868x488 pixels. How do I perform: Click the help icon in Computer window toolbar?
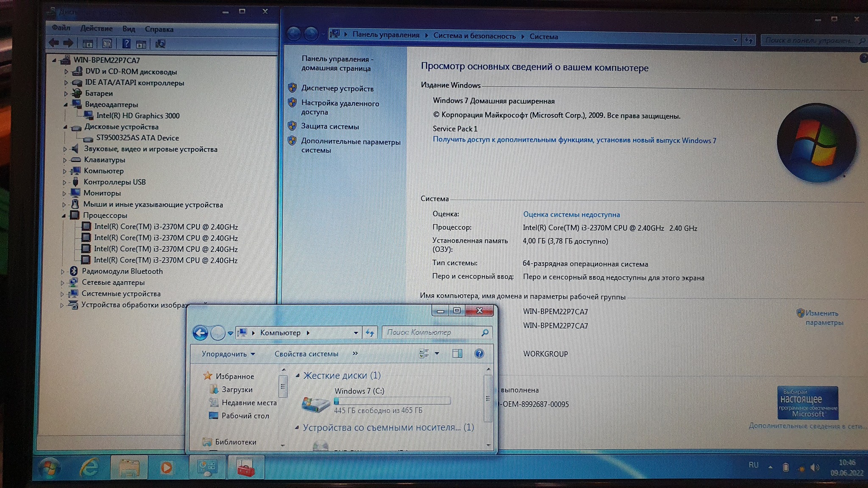479,353
